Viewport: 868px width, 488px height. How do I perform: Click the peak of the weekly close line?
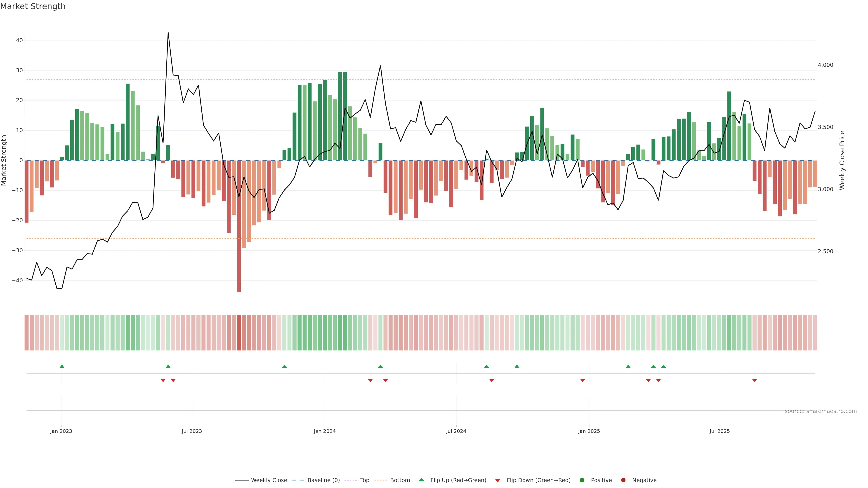(x=168, y=33)
